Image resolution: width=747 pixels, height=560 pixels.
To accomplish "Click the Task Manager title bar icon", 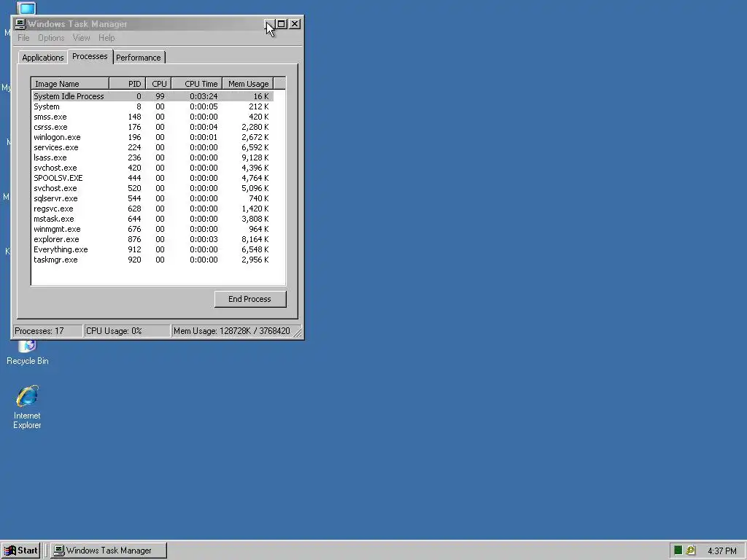I will (x=20, y=24).
